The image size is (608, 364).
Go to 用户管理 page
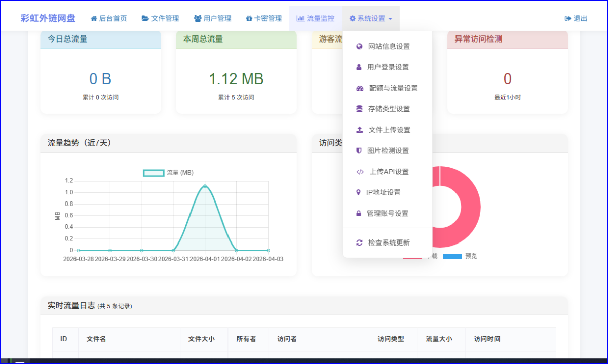point(212,18)
